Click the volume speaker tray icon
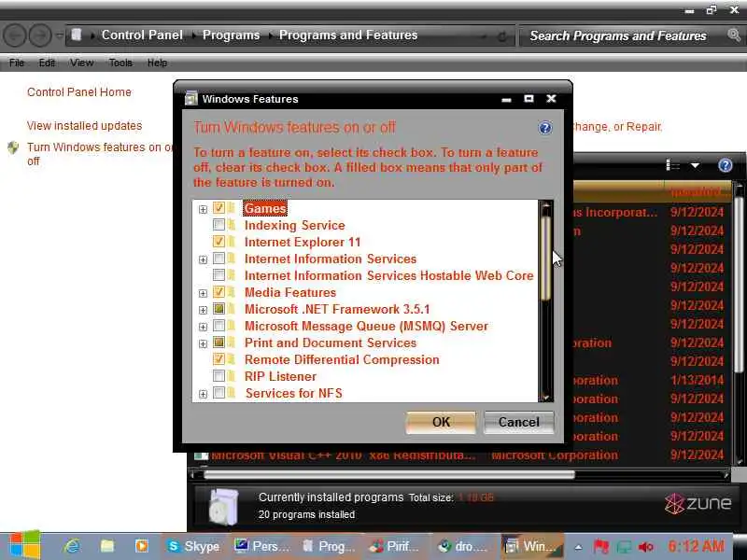 pyautogui.click(x=646, y=547)
